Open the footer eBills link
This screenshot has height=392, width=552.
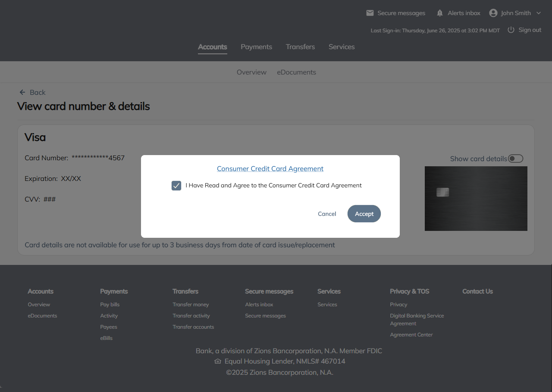click(107, 338)
